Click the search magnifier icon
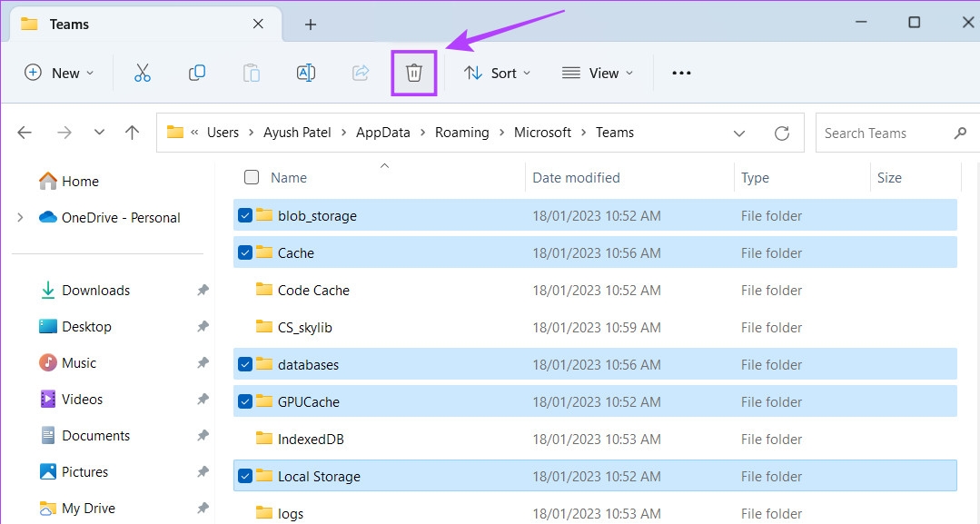The width and height of the screenshot is (980, 524). 961,133
